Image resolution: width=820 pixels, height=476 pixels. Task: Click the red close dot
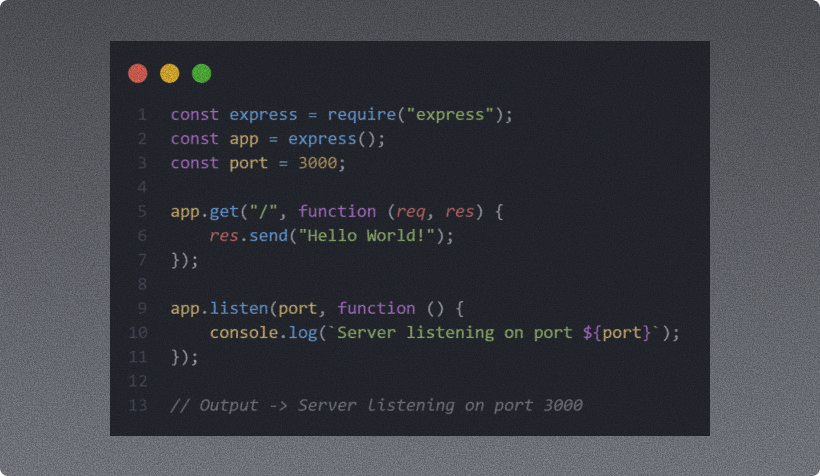point(138,73)
